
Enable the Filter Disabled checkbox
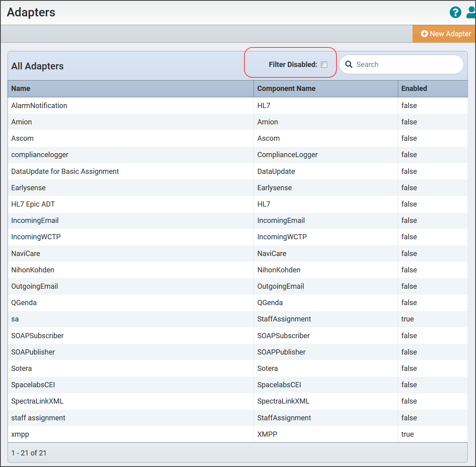324,65
